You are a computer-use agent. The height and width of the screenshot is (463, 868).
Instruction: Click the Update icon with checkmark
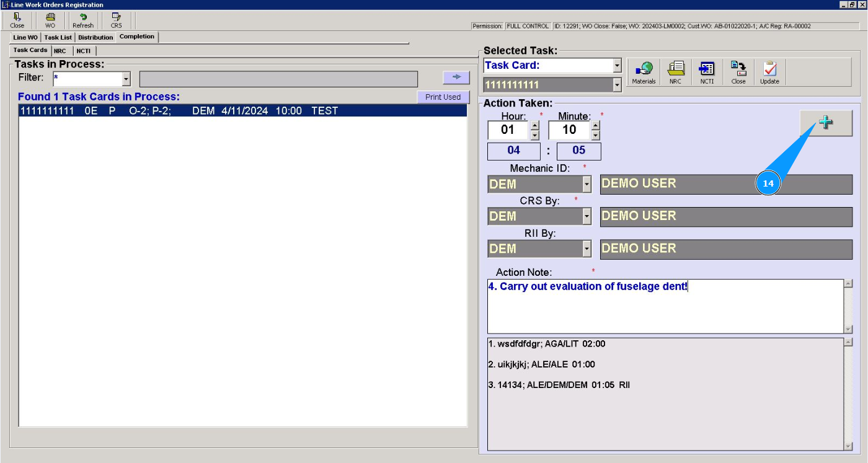(769, 73)
